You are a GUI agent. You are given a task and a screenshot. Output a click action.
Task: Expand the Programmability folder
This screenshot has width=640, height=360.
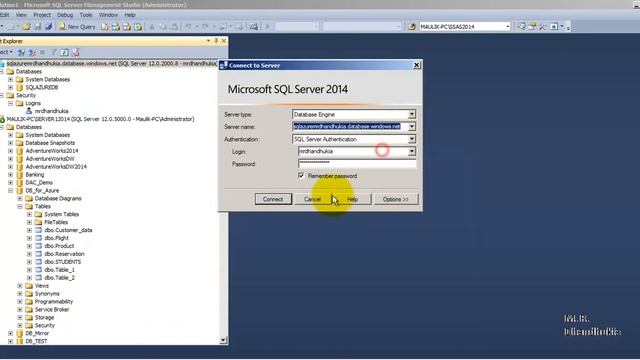pyautogui.click(x=20, y=302)
